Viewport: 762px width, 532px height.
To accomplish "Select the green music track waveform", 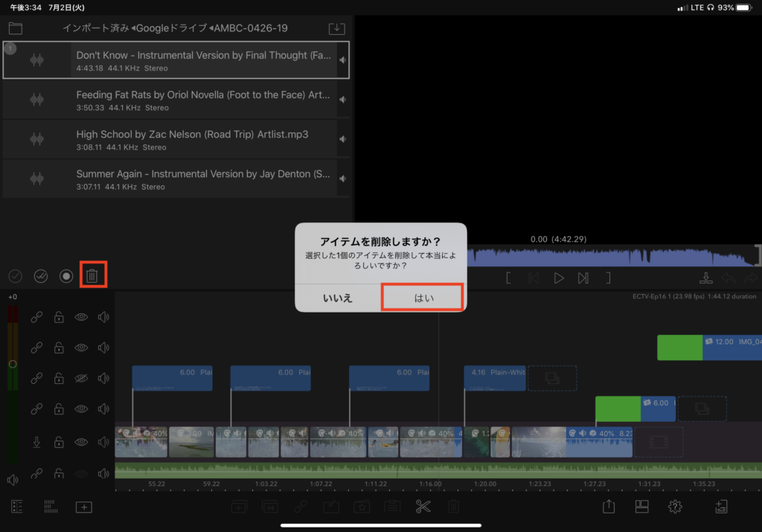I will click(x=438, y=471).
